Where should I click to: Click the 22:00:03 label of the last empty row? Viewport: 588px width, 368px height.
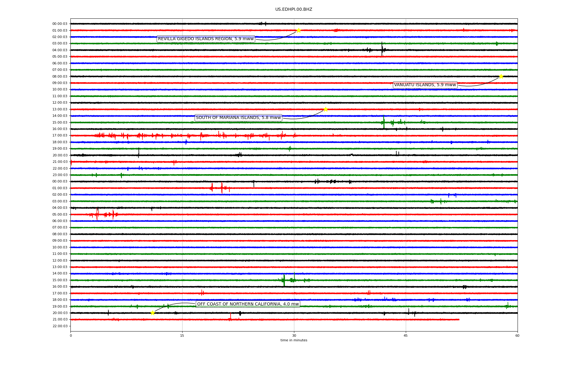pyautogui.click(x=60, y=326)
